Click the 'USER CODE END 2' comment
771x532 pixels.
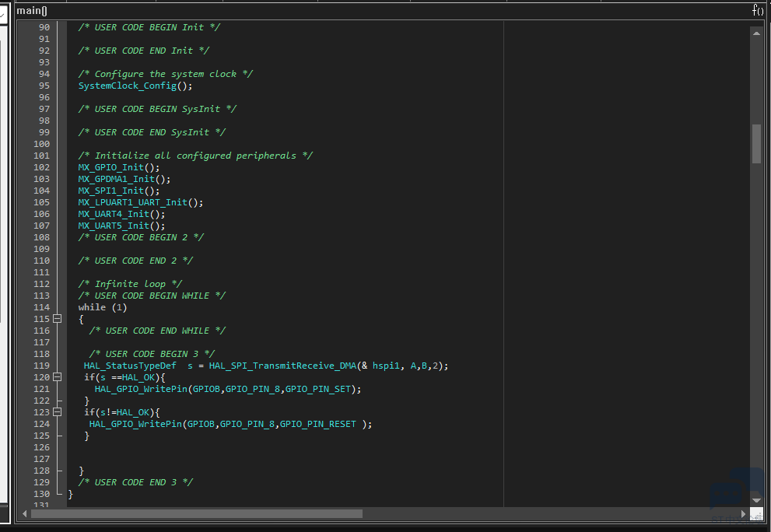(135, 261)
